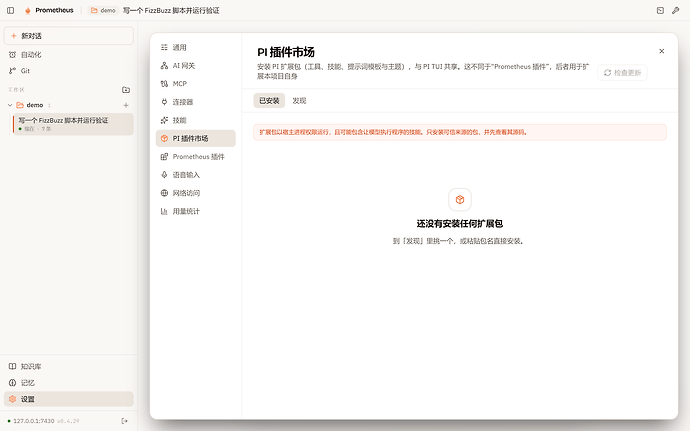Open 语音输入 voice input settings
Viewport: 690px width, 431px height.
(196, 175)
